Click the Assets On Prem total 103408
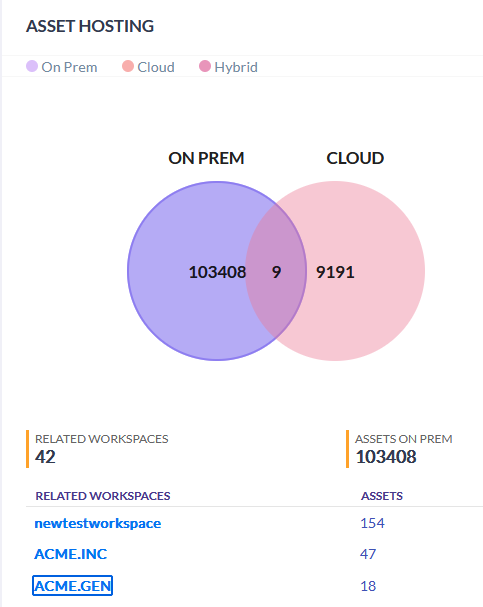The image size is (483, 607). pyautogui.click(x=386, y=457)
